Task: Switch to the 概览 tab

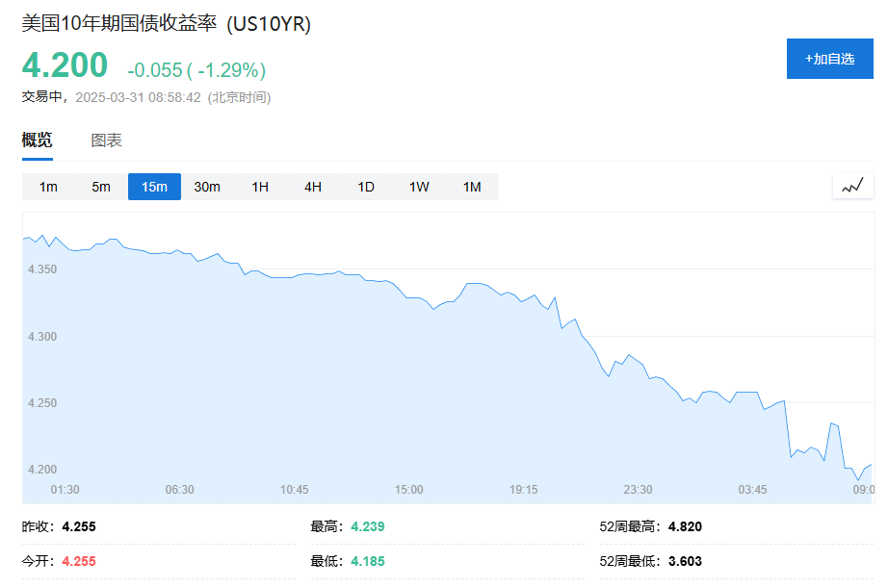Action: pyautogui.click(x=38, y=141)
